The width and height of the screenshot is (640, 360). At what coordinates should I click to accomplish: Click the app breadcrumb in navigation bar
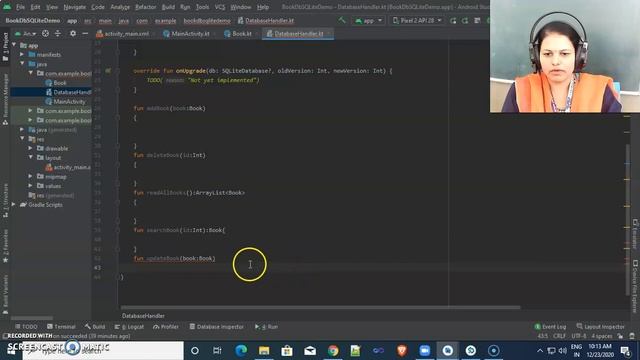[72, 20]
